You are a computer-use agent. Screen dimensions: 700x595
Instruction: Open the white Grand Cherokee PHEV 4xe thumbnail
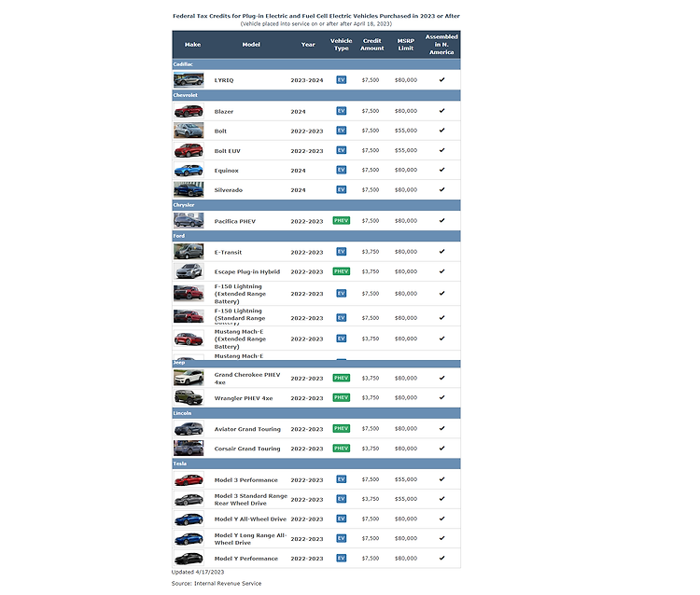click(189, 378)
